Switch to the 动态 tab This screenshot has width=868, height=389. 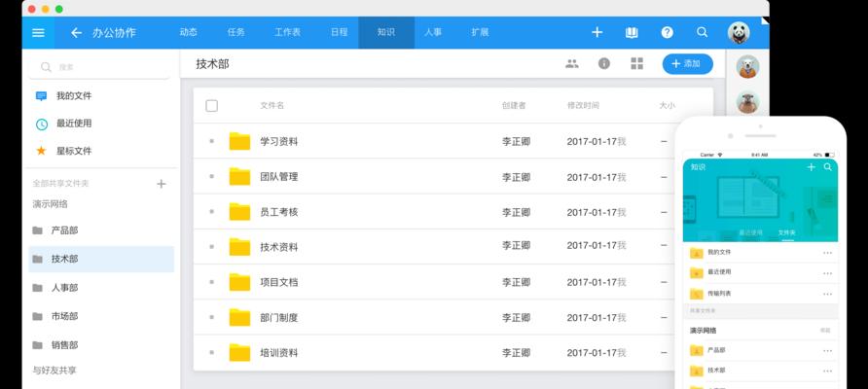pyautogui.click(x=188, y=33)
